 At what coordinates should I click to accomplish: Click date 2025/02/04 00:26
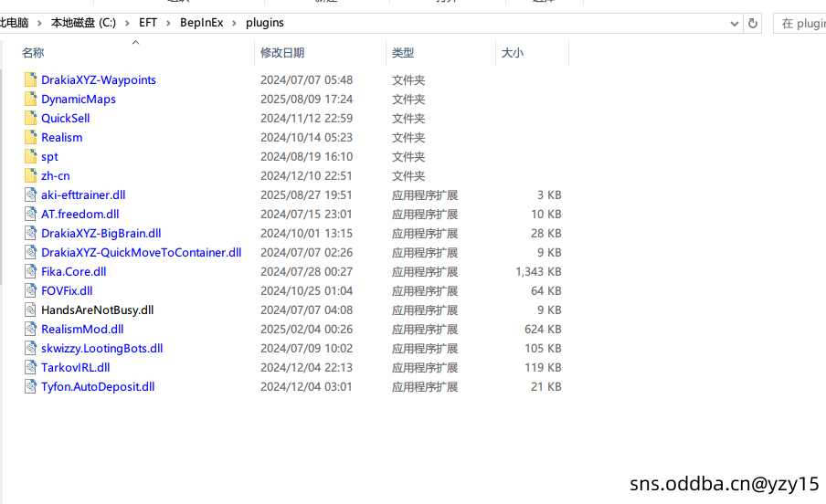pos(307,330)
